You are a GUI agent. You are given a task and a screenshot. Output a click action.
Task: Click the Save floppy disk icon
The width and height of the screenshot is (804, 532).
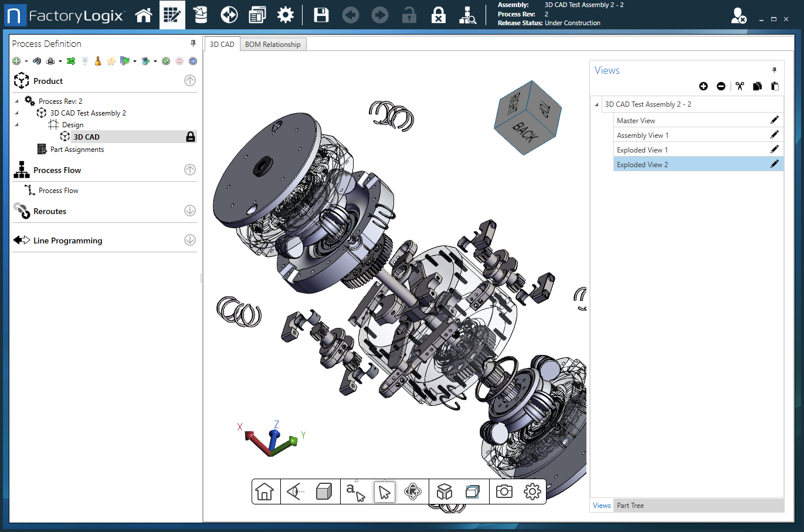(x=321, y=15)
